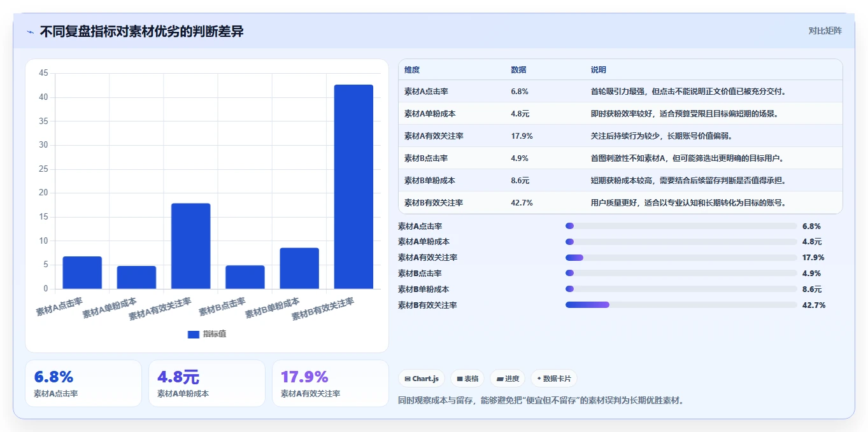Image resolution: width=868 pixels, height=432 pixels.
Task: Click the 素材A单粉成本 bar in chart
Action: pyautogui.click(x=136, y=277)
